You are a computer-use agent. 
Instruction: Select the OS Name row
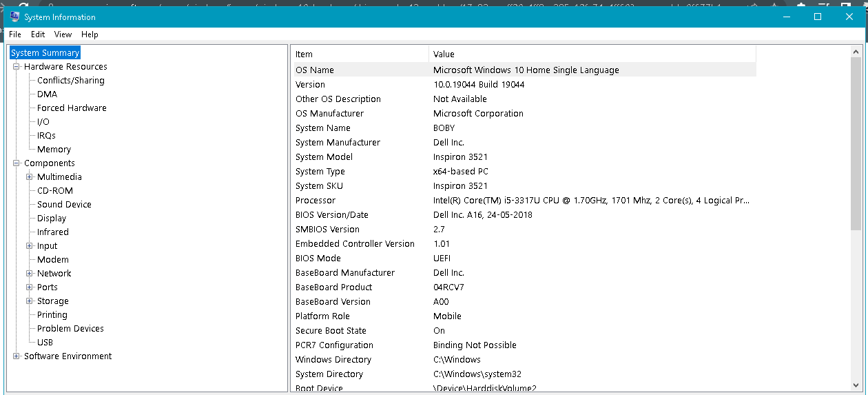tap(525, 70)
